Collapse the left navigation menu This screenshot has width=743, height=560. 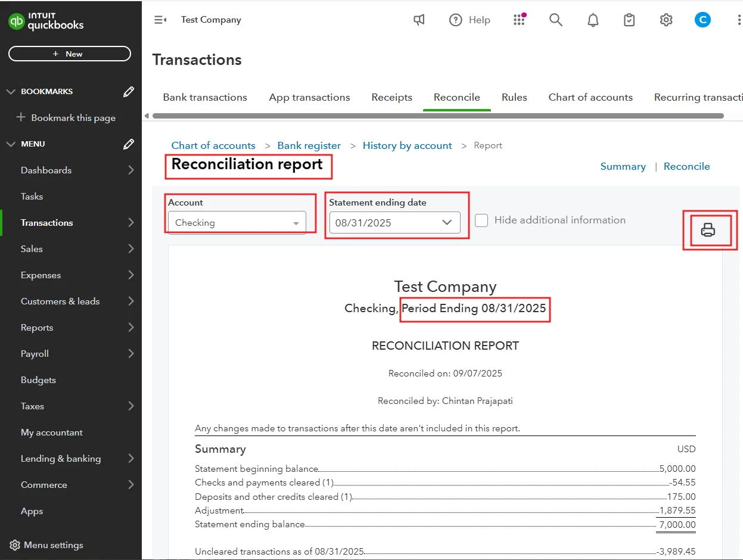160,20
